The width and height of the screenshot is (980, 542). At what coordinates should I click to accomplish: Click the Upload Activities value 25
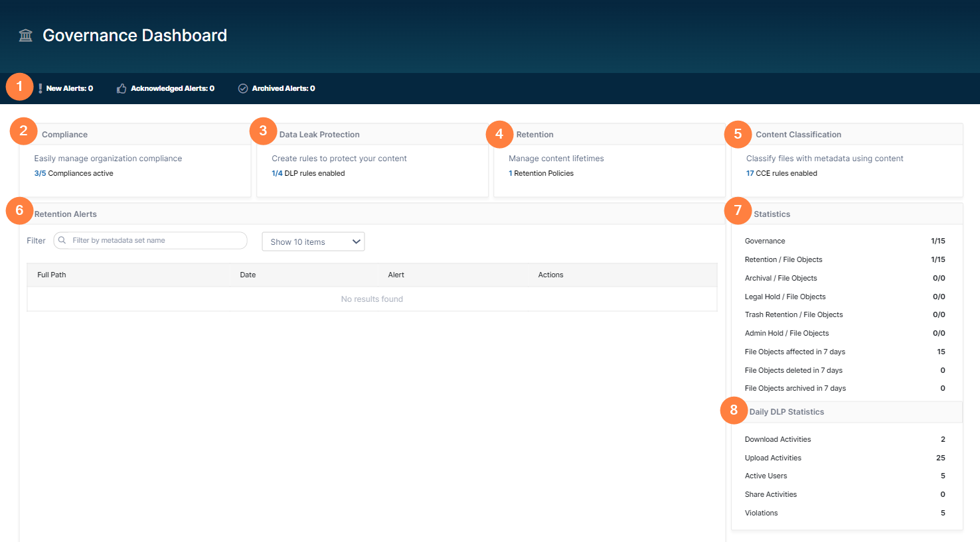(x=941, y=458)
